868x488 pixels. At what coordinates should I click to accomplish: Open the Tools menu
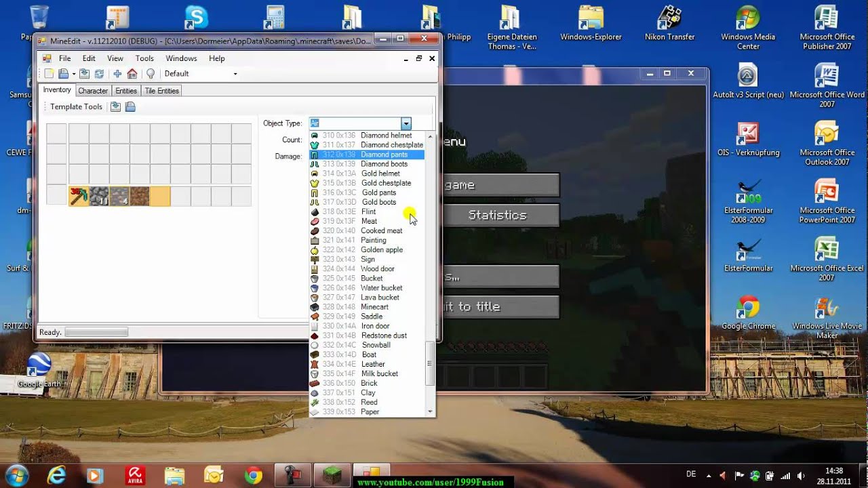click(x=144, y=58)
